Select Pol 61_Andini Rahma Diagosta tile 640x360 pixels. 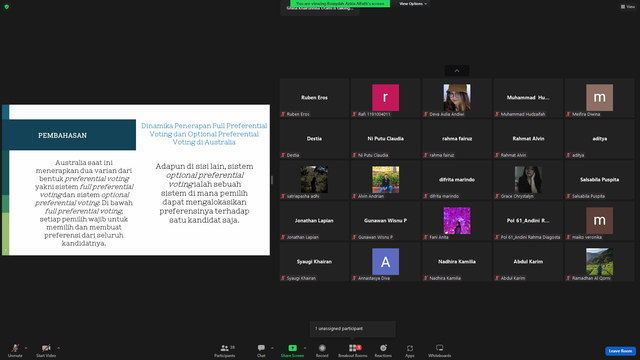click(528, 221)
